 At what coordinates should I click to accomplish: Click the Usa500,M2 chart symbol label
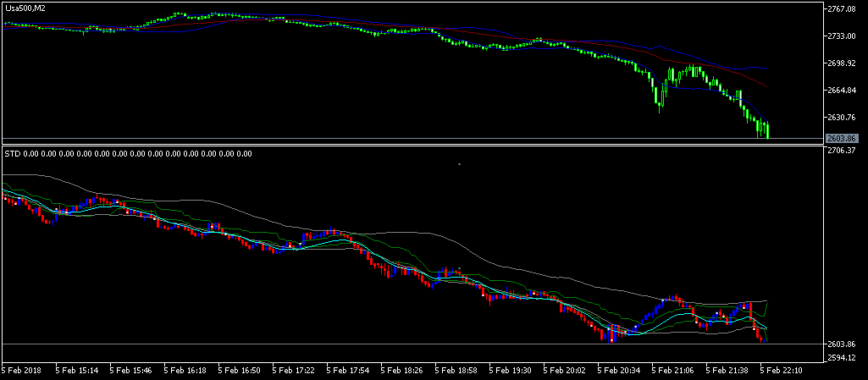(25, 8)
